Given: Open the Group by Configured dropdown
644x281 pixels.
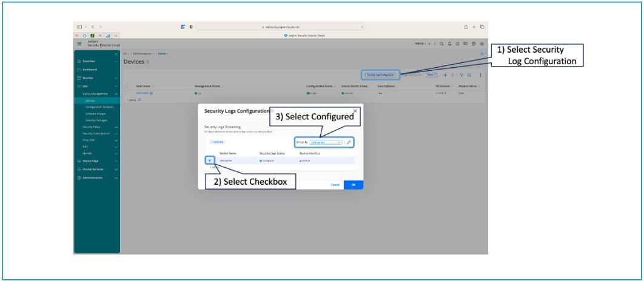Looking at the screenshot, I should (326, 142).
